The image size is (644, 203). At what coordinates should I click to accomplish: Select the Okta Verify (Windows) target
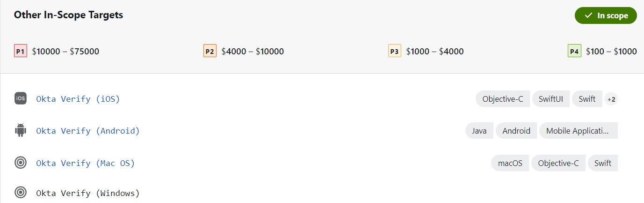click(x=88, y=193)
